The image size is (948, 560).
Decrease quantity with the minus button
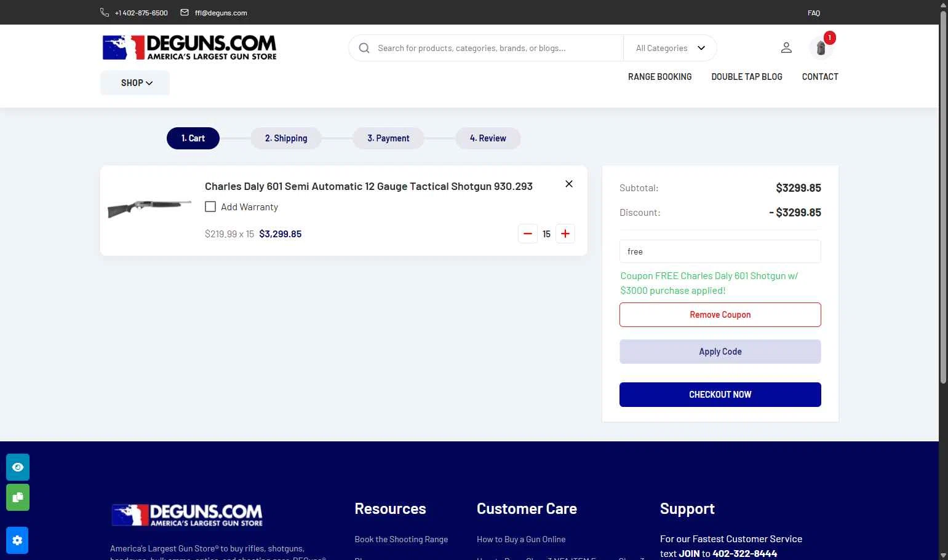coord(528,234)
